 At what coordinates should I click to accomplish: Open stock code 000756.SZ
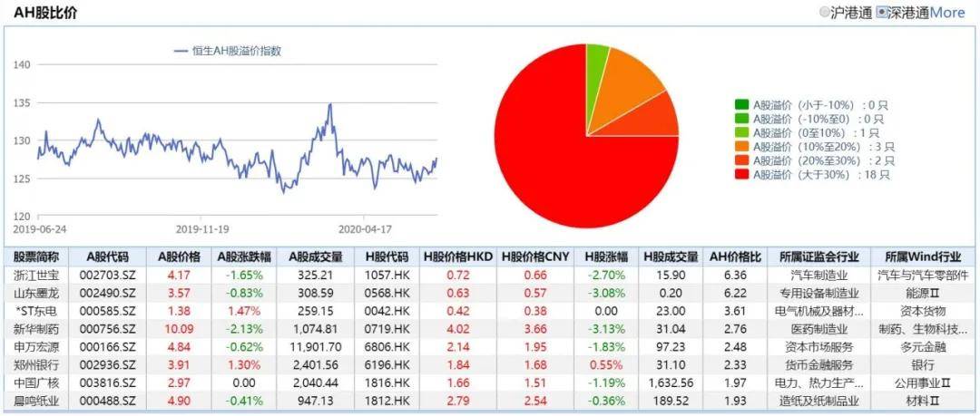click(107, 329)
